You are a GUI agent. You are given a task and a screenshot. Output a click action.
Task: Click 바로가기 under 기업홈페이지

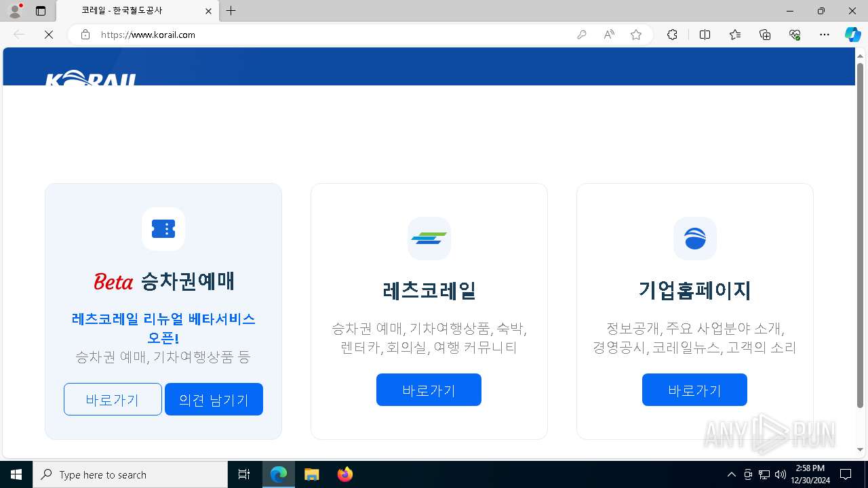pyautogui.click(x=694, y=390)
